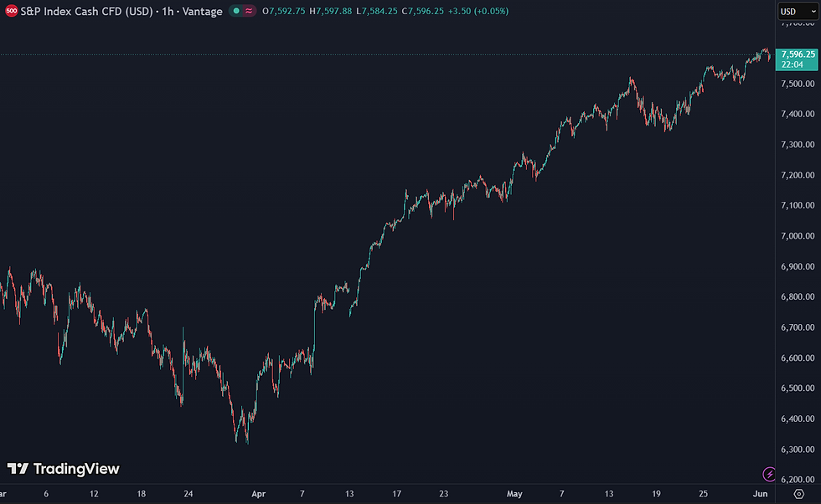Image resolution: width=821 pixels, height=504 pixels.
Task: Click the low value L7,584.25
Action: 376,11
